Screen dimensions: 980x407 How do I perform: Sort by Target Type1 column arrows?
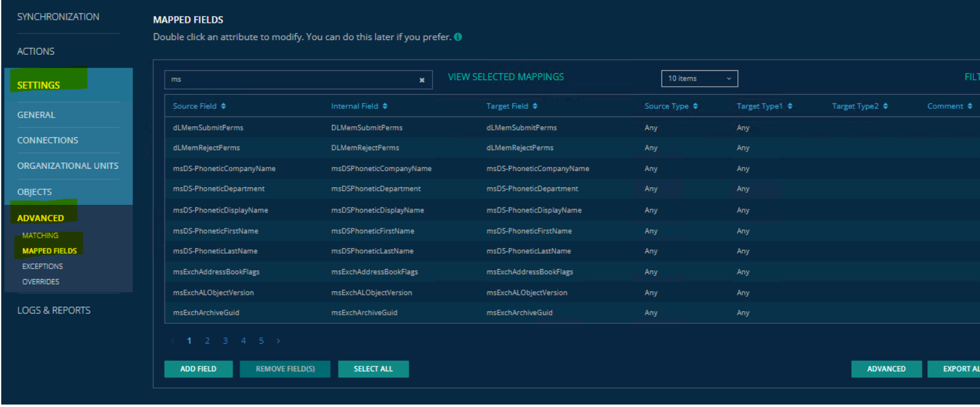pos(790,107)
